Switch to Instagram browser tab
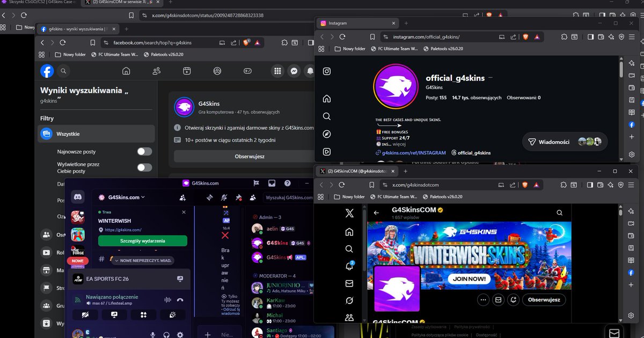This screenshot has width=644, height=338. tap(357, 23)
